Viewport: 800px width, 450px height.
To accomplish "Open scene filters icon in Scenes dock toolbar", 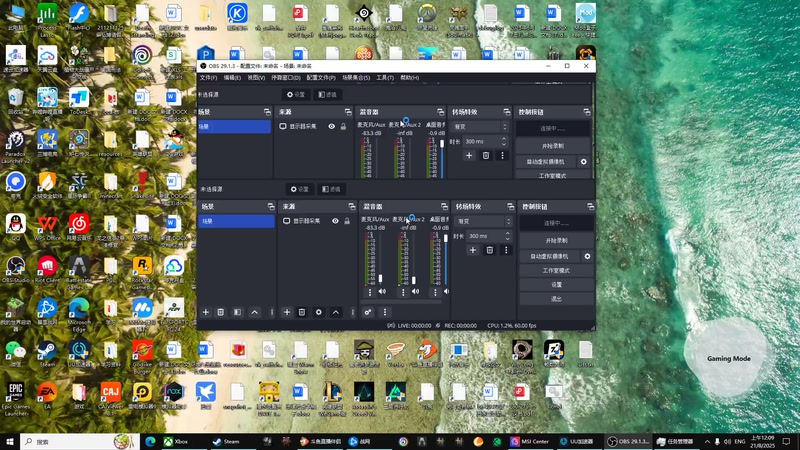I will 237,312.
